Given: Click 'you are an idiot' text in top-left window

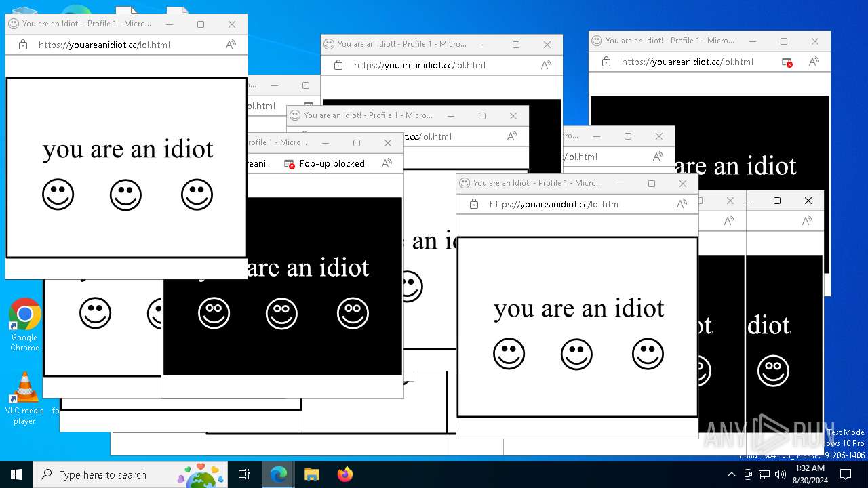Looking at the screenshot, I should point(128,148).
